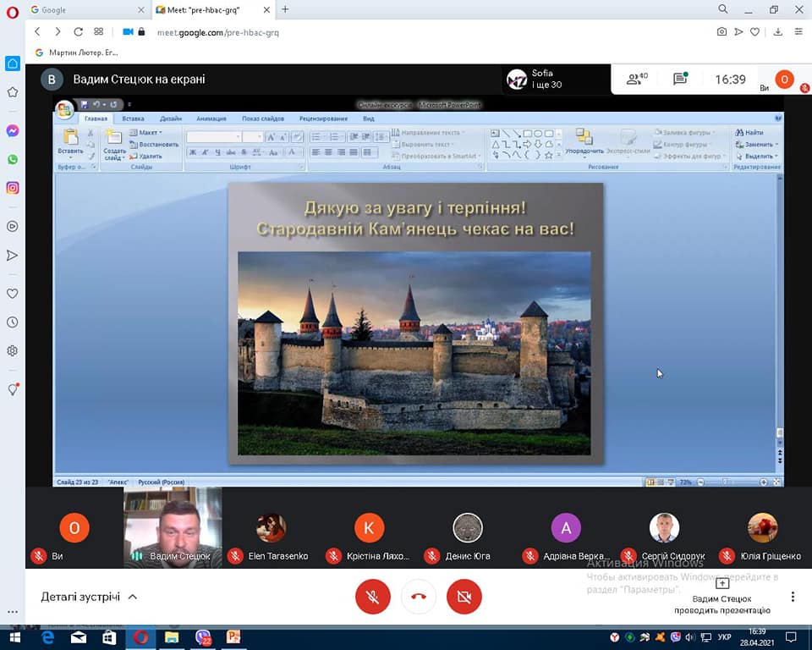
Task: Turn on the camera
Action: [x=464, y=597]
